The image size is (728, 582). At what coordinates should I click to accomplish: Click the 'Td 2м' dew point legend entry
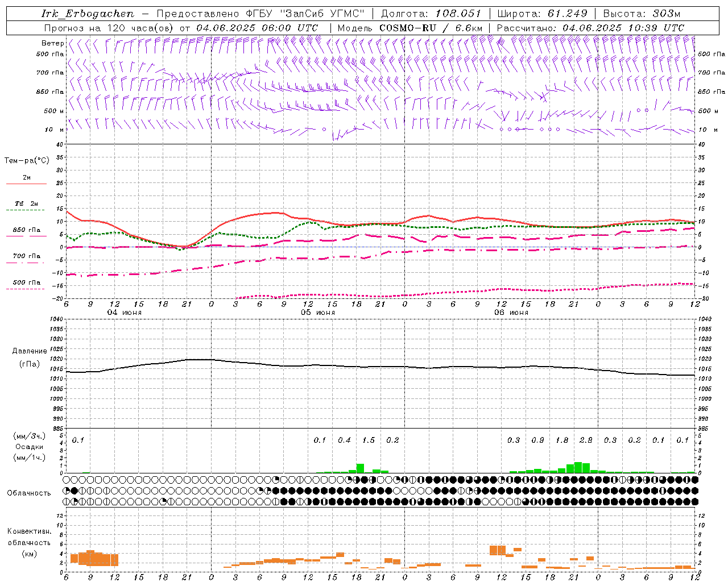pyautogui.click(x=27, y=203)
